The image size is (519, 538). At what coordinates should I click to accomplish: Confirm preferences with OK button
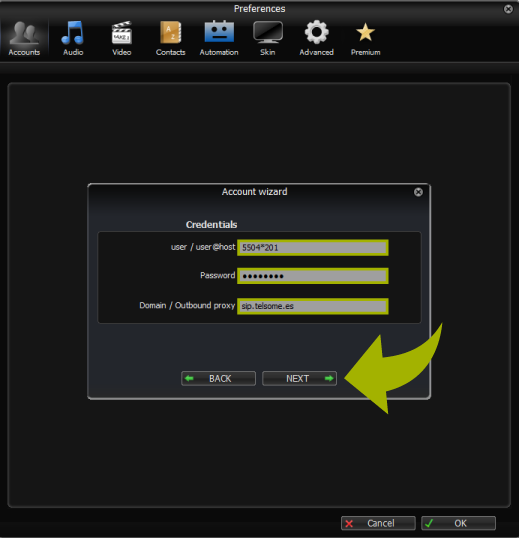(458, 523)
